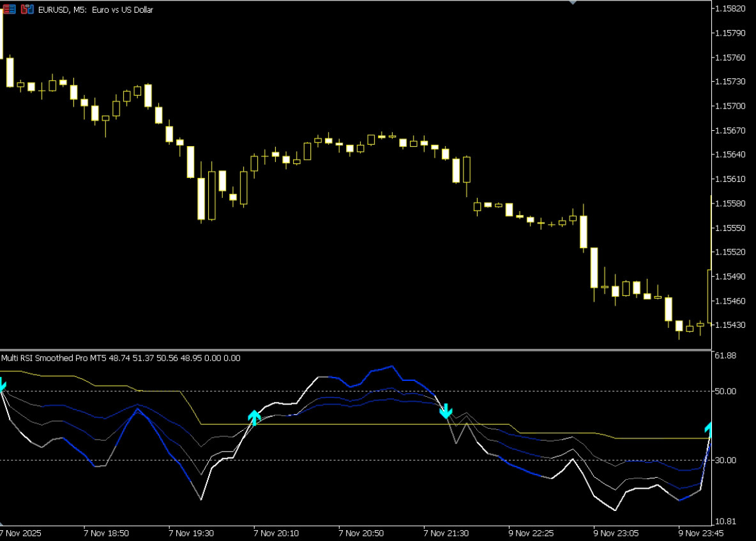Click the cyan up-arrow signal near 9 Nov 23:45
Viewport: 756px width, 541px height.
(x=707, y=427)
